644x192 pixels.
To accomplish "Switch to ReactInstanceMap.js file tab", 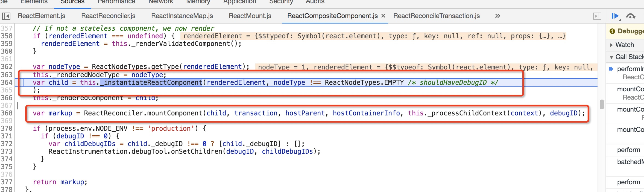I will click(x=182, y=16).
